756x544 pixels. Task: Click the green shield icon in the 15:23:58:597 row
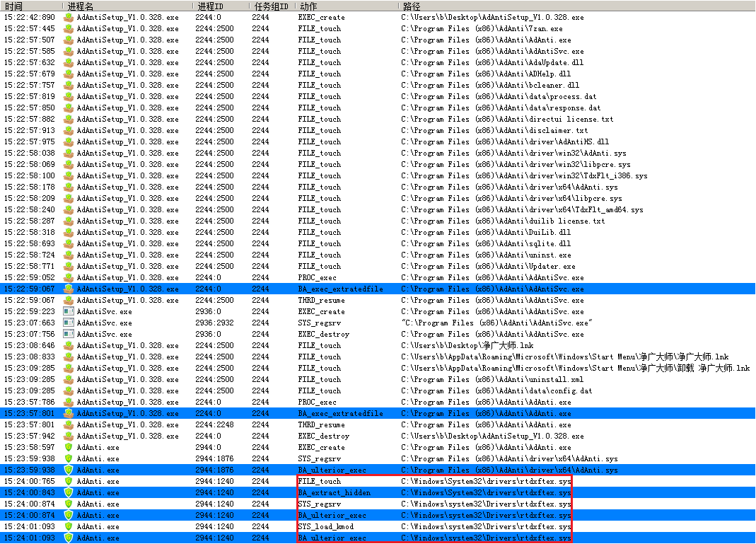coord(69,447)
